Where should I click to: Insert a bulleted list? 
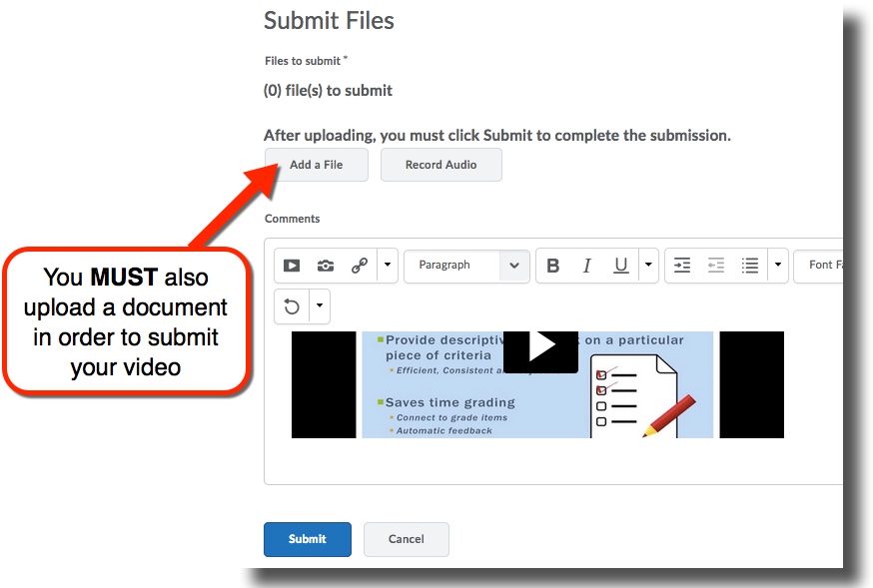[750, 266]
